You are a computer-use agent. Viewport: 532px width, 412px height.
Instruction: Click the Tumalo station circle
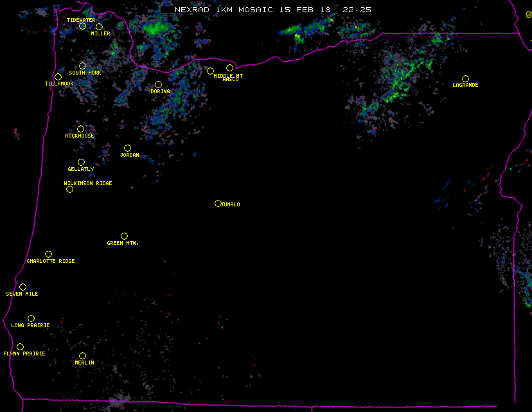click(x=218, y=204)
